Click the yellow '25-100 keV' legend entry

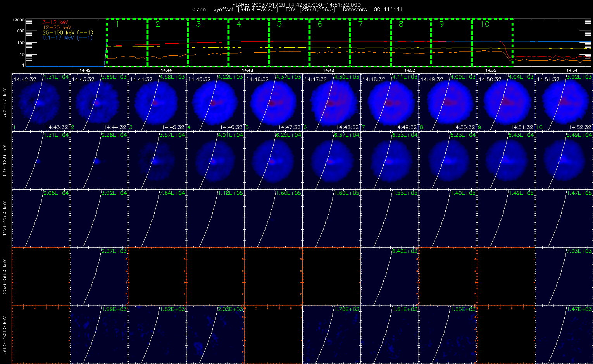67,33
